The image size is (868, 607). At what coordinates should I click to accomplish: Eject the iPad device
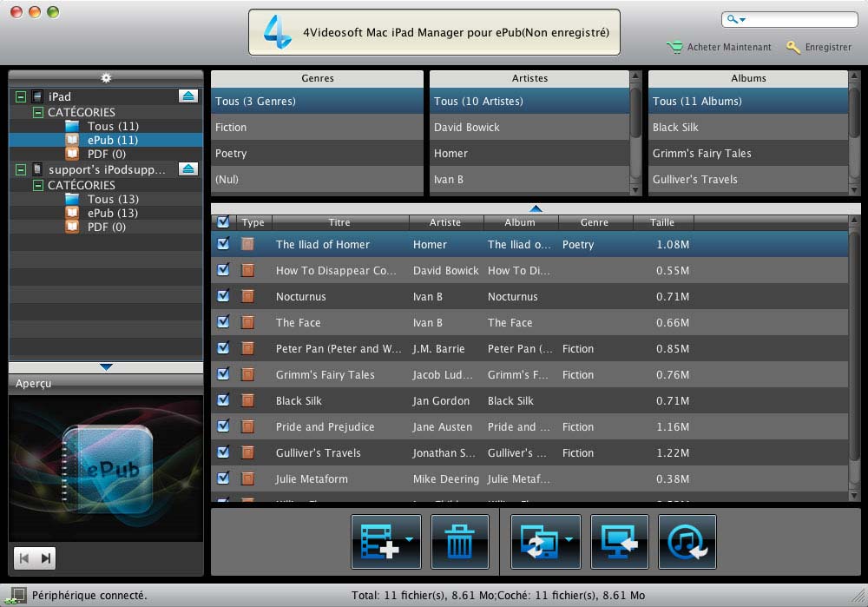pyautogui.click(x=188, y=96)
